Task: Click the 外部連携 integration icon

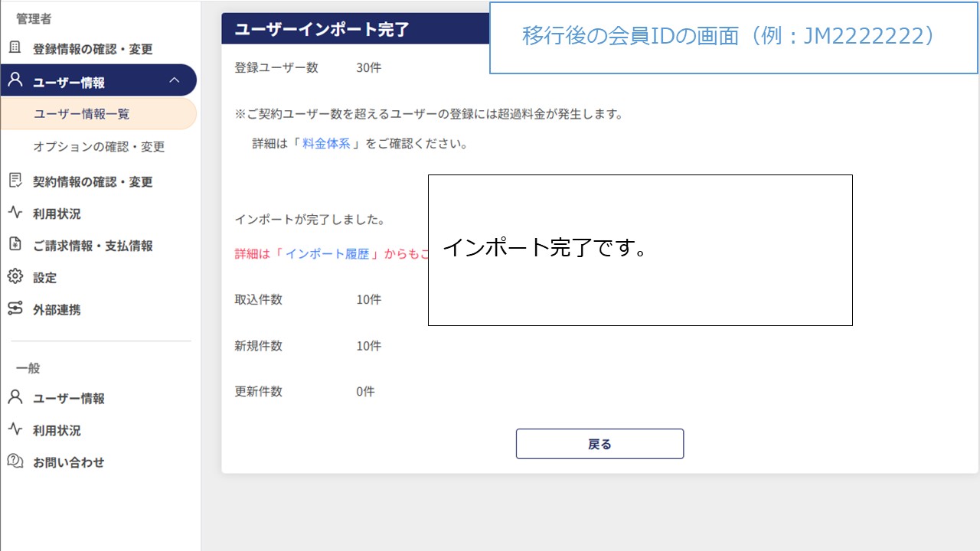Action: (15, 309)
